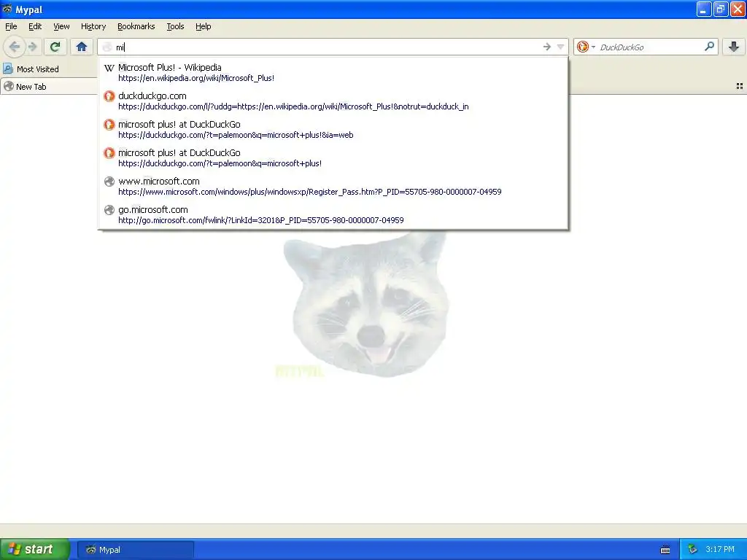Click the 3:17 PM clock
Image resolution: width=747 pixels, height=560 pixels.
click(720, 550)
